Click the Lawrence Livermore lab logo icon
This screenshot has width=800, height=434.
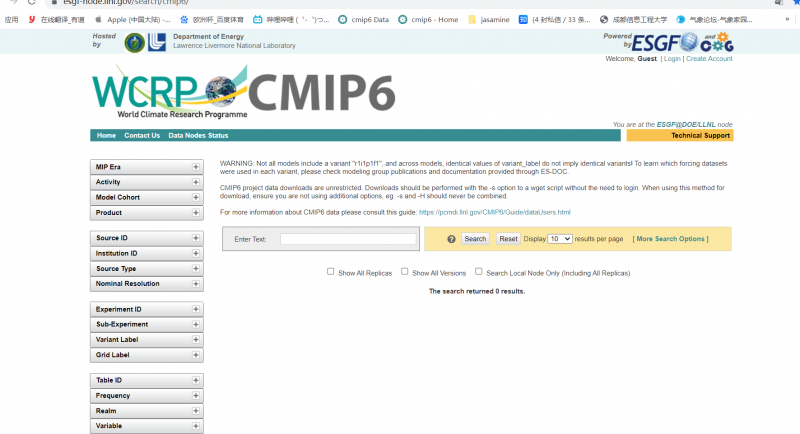click(157, 42)
